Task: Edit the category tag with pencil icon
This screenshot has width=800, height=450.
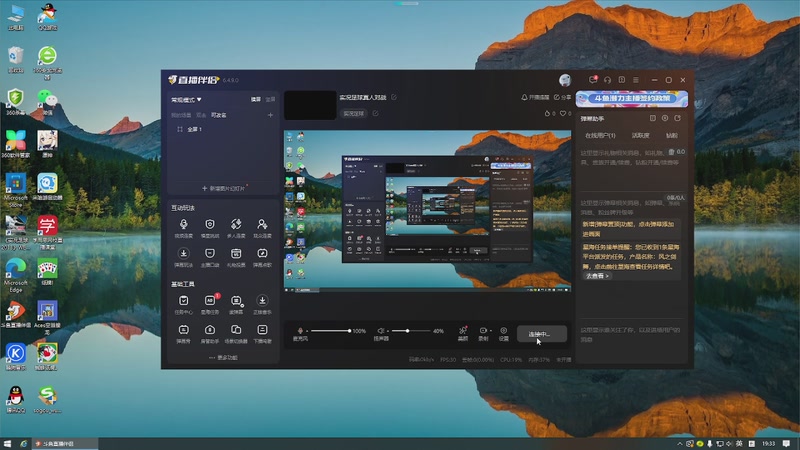Action: point(376,113)
